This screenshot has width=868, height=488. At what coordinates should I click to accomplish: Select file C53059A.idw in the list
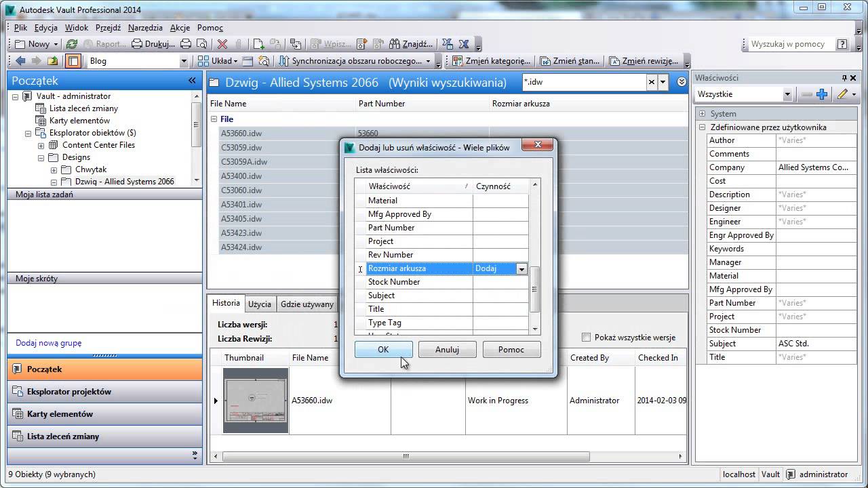(244, 162)
